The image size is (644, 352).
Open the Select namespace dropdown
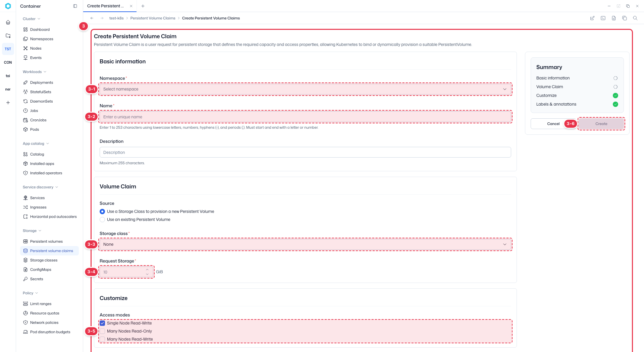coord(305,89)
